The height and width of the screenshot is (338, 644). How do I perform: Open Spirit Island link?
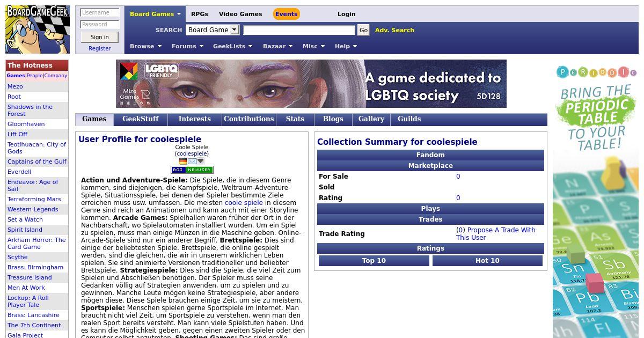25,230
